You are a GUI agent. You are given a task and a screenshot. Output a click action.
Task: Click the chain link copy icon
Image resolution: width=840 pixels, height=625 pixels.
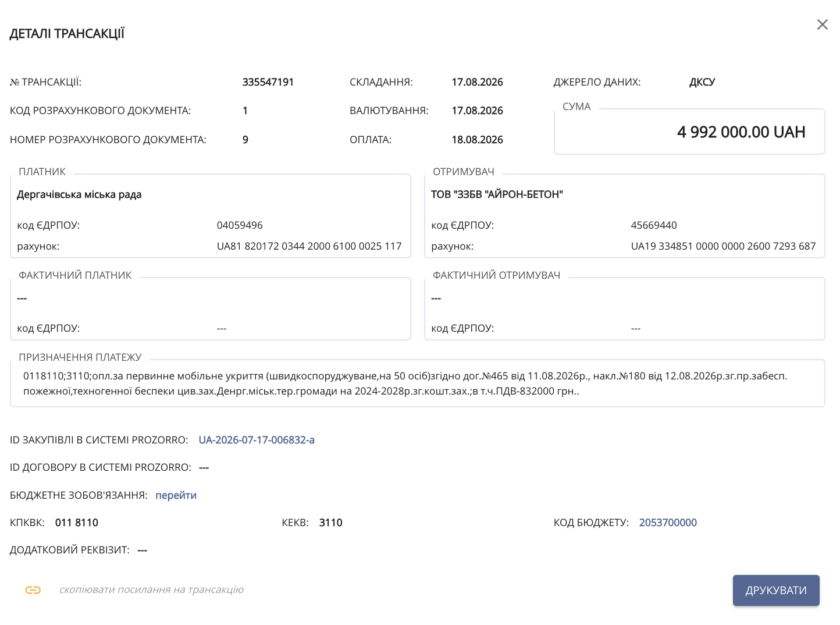point(33,590)
